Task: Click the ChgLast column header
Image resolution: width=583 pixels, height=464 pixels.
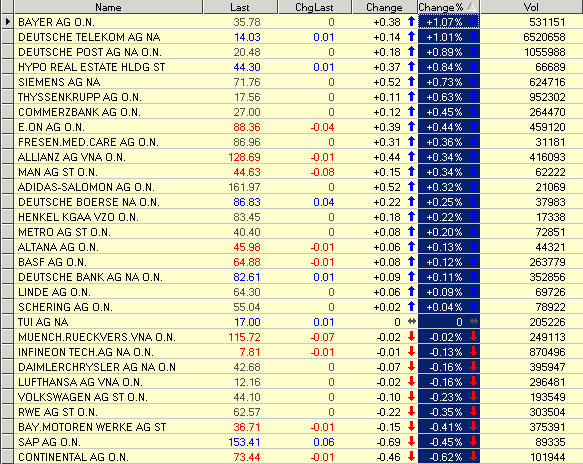Action: [315, 7]
